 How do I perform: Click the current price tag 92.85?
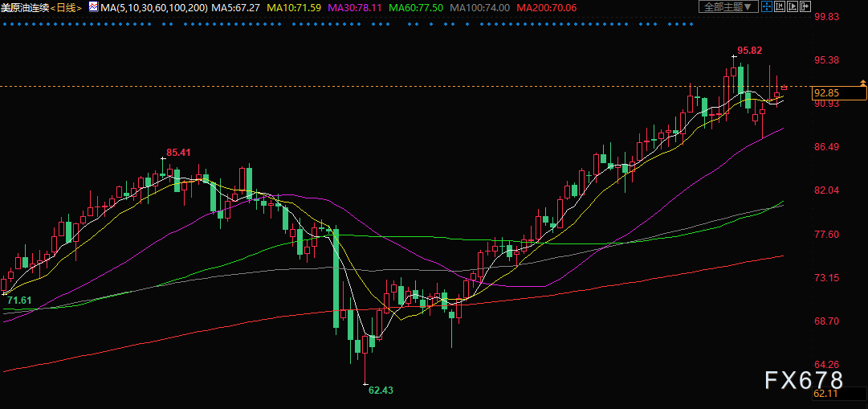838,93
